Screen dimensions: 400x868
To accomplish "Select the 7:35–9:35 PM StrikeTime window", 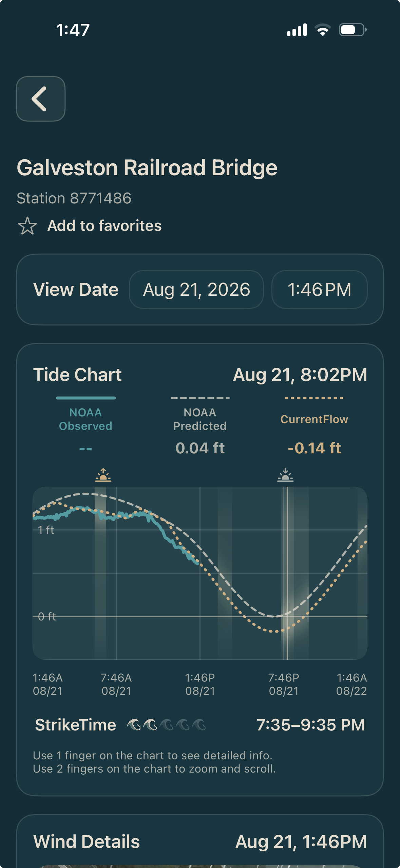I will [x=310, y=725].
